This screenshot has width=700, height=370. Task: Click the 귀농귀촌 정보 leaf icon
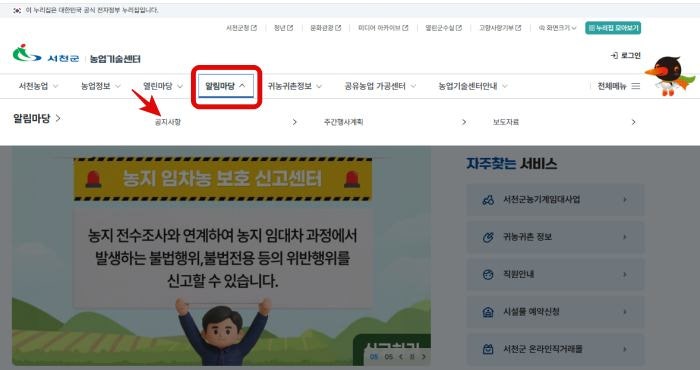point(488,237)
